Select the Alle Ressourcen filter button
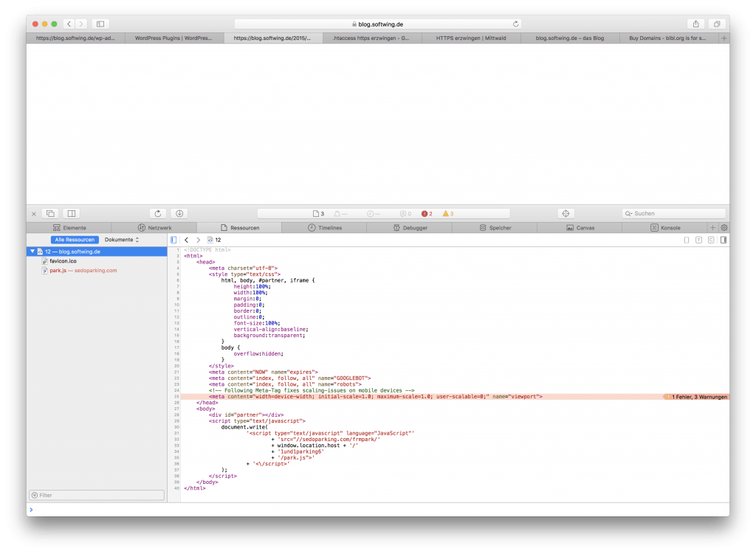Viewport: 756px width, 554px height. pyautogui.click(x=75, y=240)
